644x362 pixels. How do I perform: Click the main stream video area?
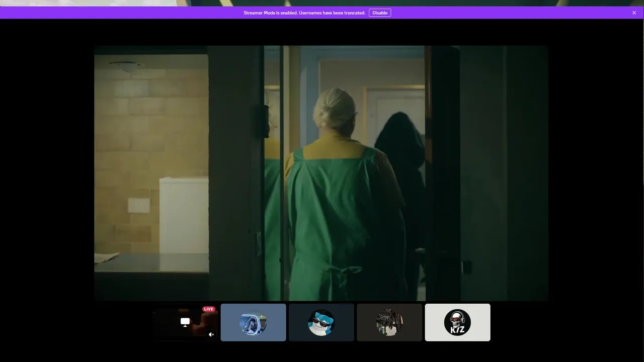(321, 173)
